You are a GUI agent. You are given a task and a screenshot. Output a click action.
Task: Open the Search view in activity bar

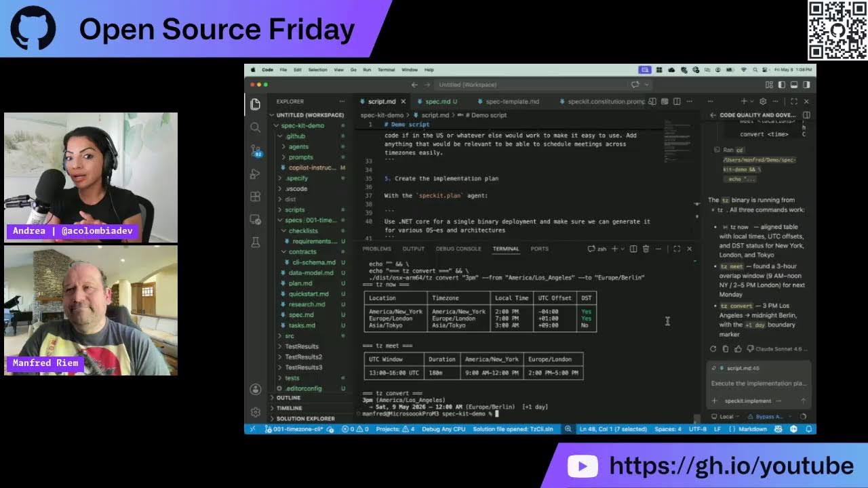click(x=255, y=127)
